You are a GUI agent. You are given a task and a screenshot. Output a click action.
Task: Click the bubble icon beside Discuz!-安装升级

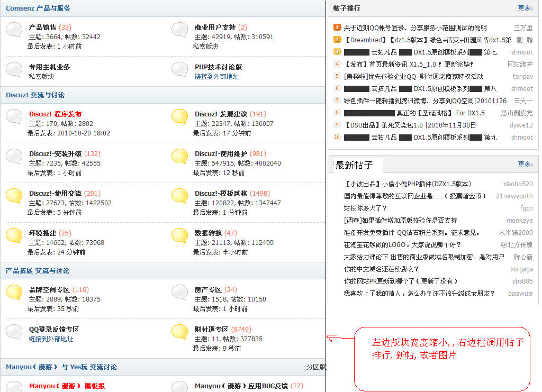(x=14, y=157)
